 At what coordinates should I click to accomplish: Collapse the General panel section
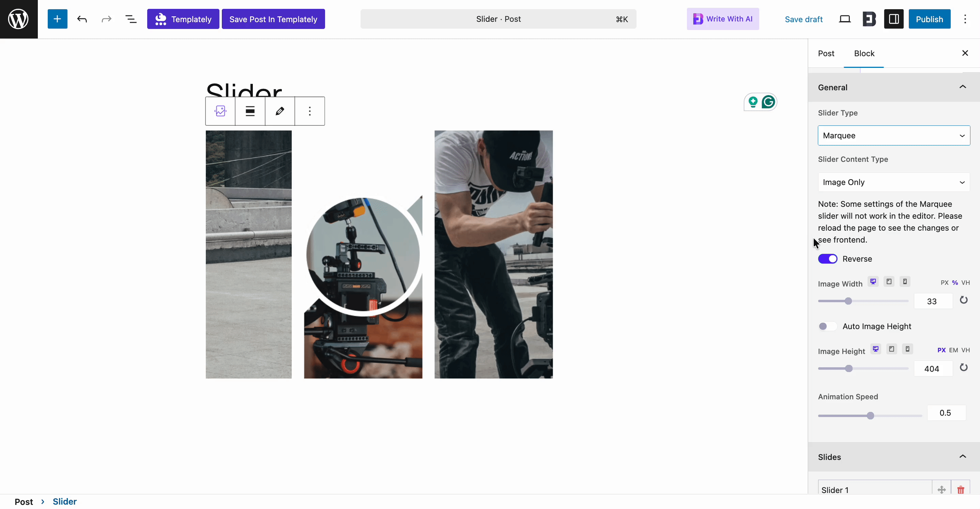coord(963,87)
